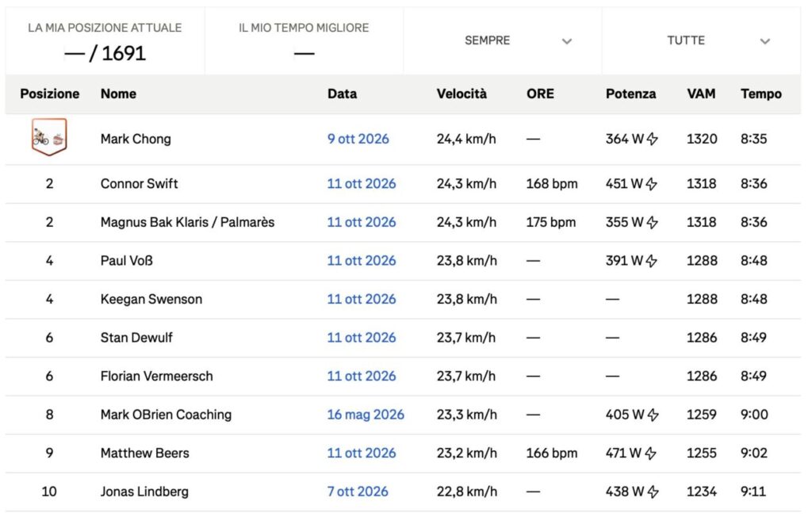Click the power meter bolt beside 405 W
Viewport: 812px width, 517px height.
653,415
